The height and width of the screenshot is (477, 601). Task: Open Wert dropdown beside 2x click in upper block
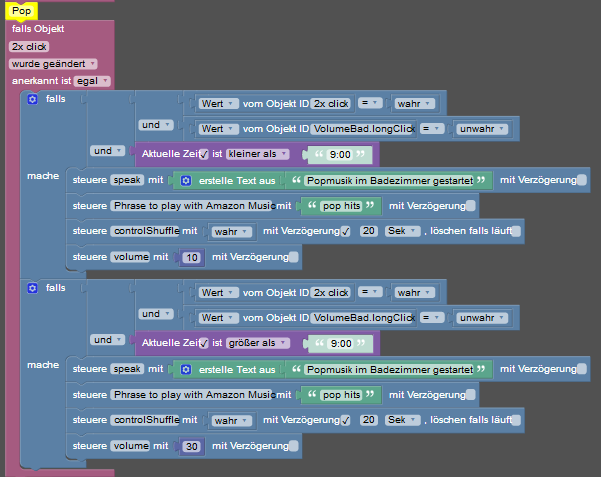tap(218, 104)
